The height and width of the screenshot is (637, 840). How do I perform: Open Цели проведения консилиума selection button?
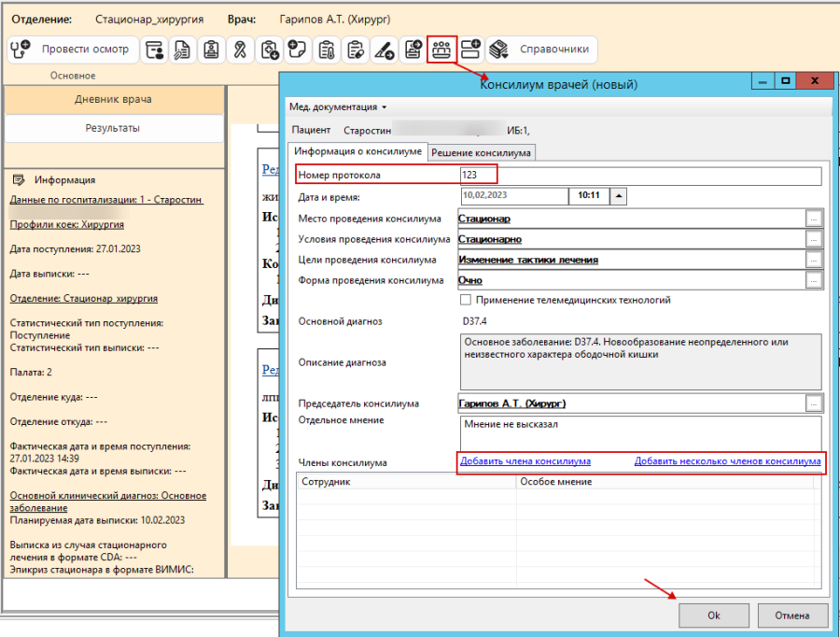[814, 260]
